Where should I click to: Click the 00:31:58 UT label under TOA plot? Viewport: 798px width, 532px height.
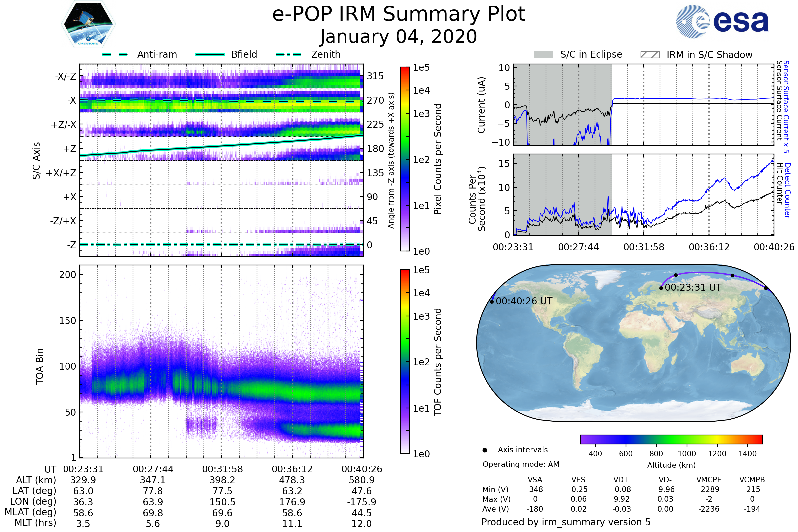pos(222,469)
